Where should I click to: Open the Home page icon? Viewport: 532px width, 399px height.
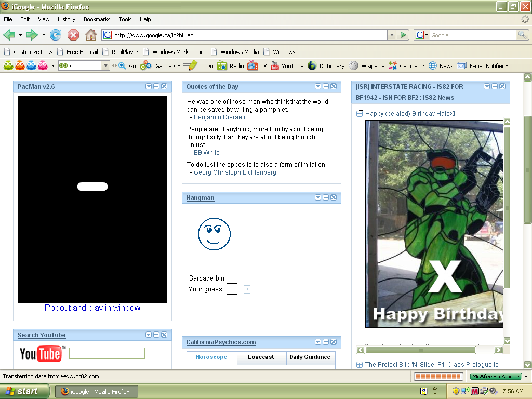click(x=90, y=35)
